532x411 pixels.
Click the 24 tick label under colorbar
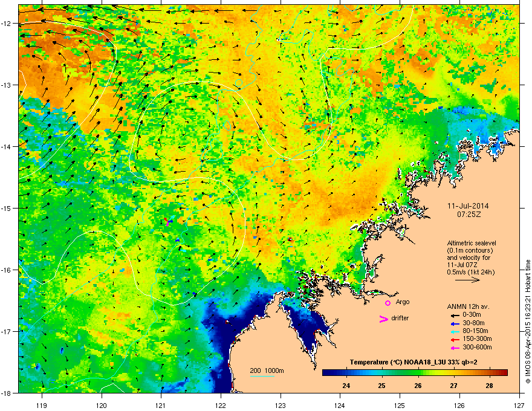point(346,386)
